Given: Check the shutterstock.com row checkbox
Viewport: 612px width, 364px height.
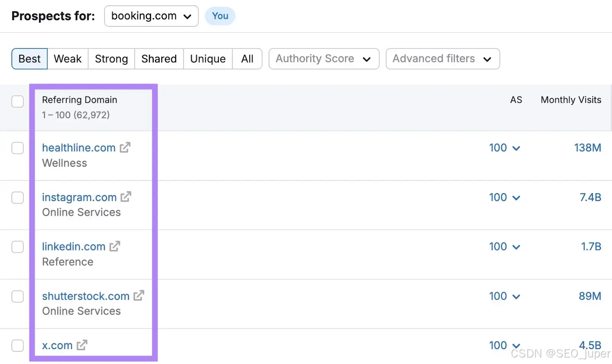Looking at the screenshot, I should click(18, 296).
